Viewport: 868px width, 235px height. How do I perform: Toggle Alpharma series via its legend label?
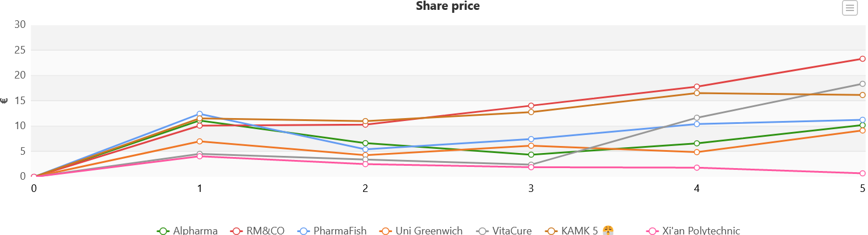coord(195,231)
